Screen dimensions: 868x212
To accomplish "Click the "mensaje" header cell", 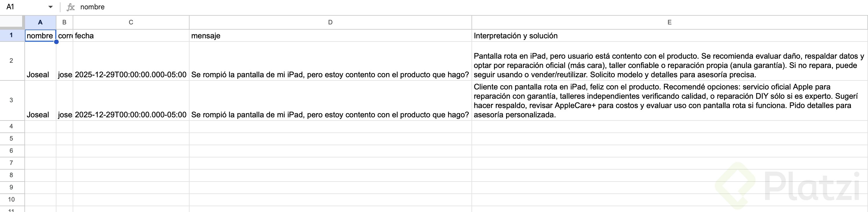I will [x=330, y=36].
